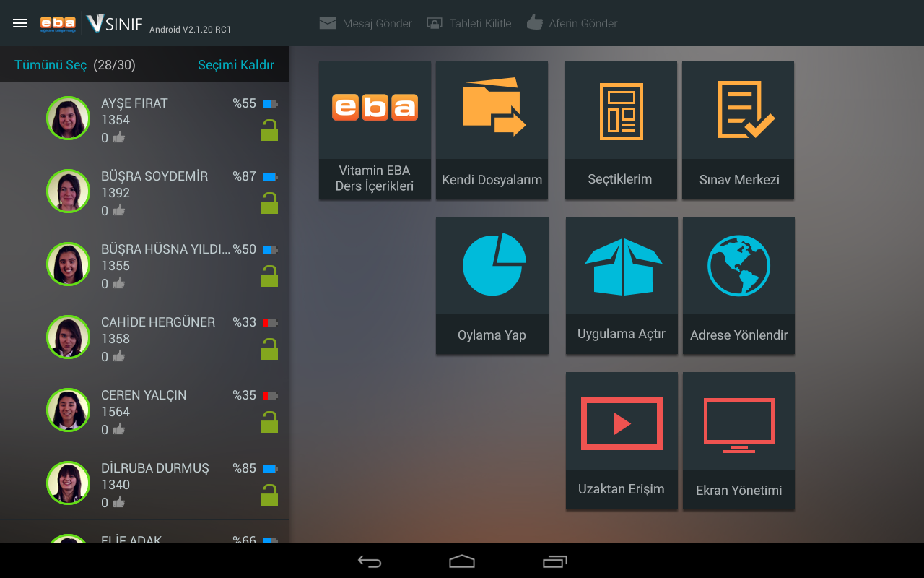The width and height of the screenshot is (924, 578).
Task: Click Cahide Hergüner's red battery indicator
Action: (x=271, y=323)
